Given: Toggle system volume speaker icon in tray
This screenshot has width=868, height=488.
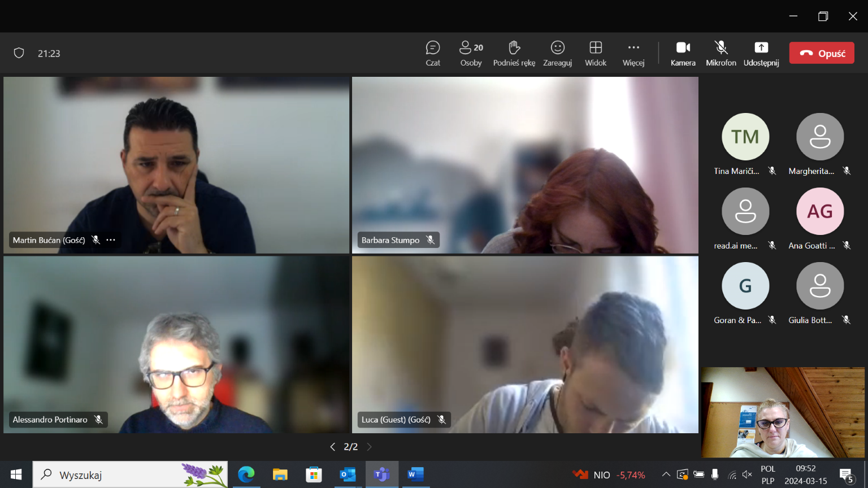Looking at the screenshot, I should (x=747, y=474).
